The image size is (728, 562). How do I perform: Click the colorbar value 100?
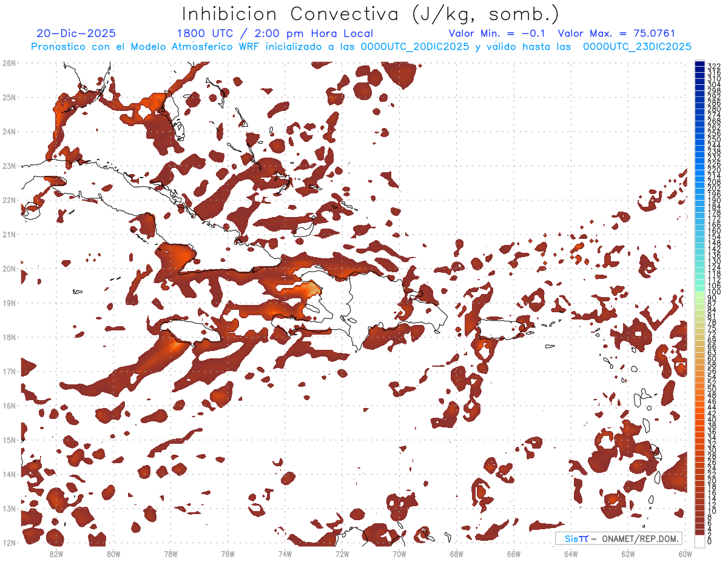[714, 293]
